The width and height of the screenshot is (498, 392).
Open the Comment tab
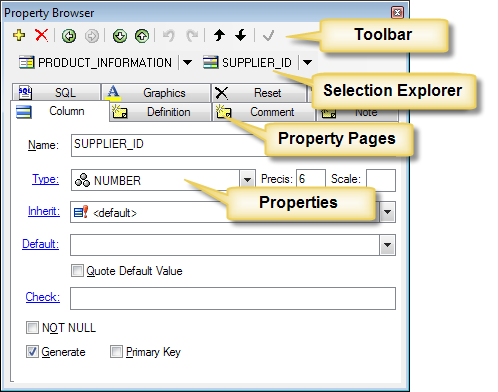[263, 112]
